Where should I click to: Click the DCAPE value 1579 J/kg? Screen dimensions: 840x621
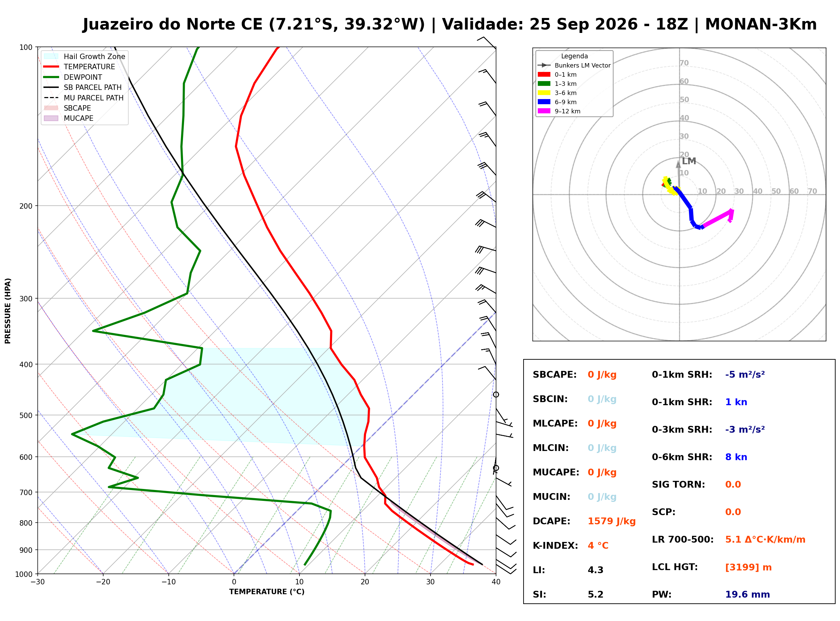[612, 521]
